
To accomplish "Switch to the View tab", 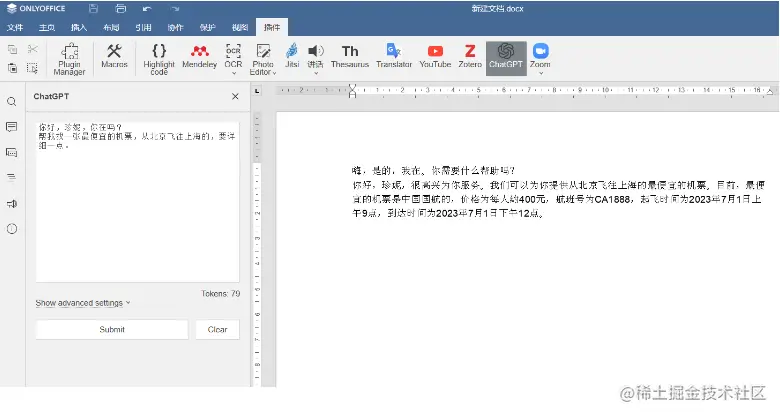I will coord(240,27).
